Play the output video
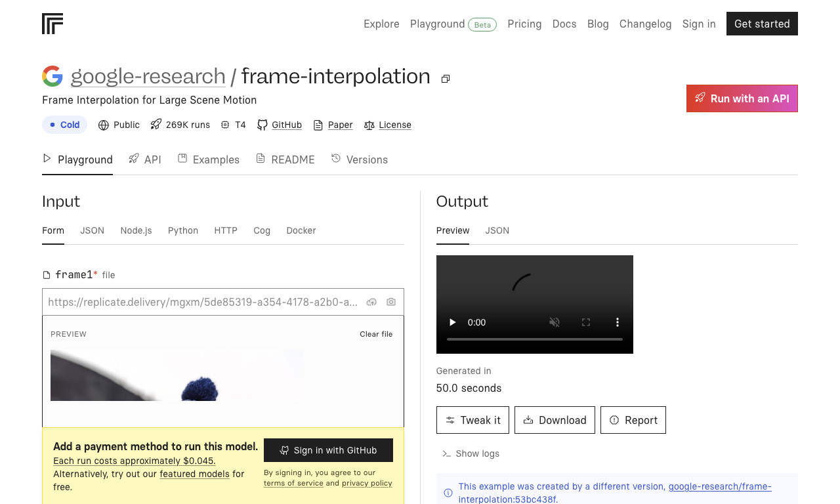Screen dimensions: 840x504 coord(452,322)
